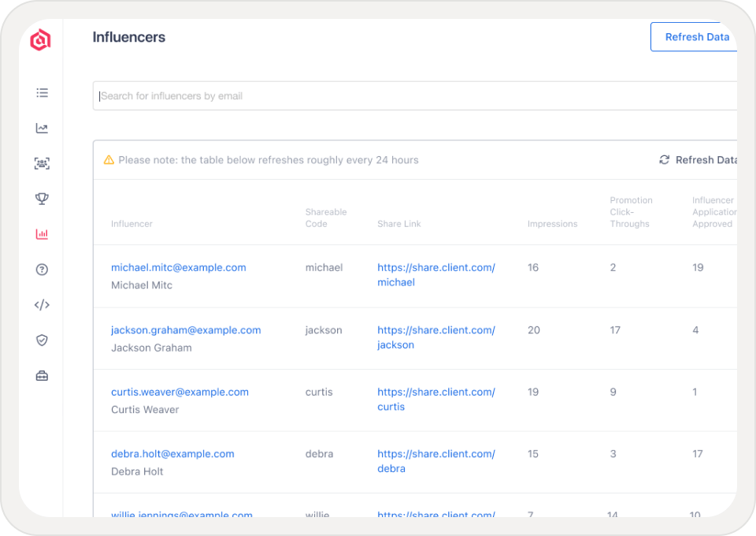The image size is (756, 536).
Task: Open the line chart analytics icon
Action: tap(42, 128)
